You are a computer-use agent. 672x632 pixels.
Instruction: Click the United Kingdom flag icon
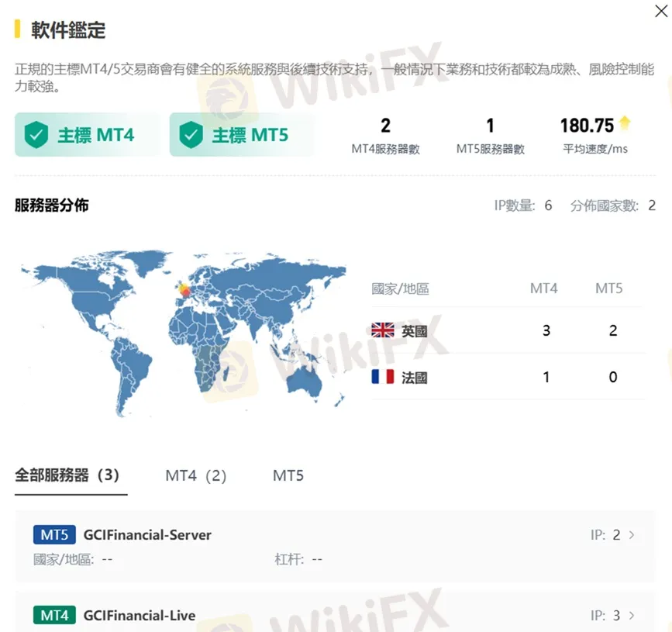tap(383, 330)
